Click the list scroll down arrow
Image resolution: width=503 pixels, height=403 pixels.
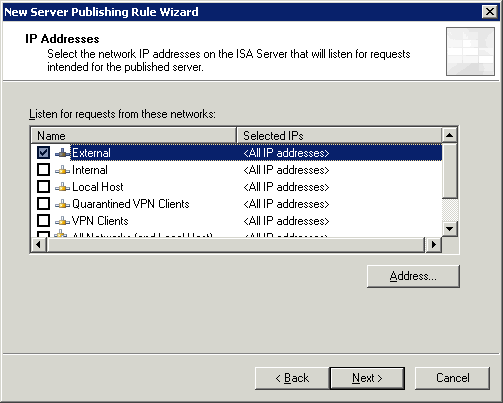click(449, 229)
